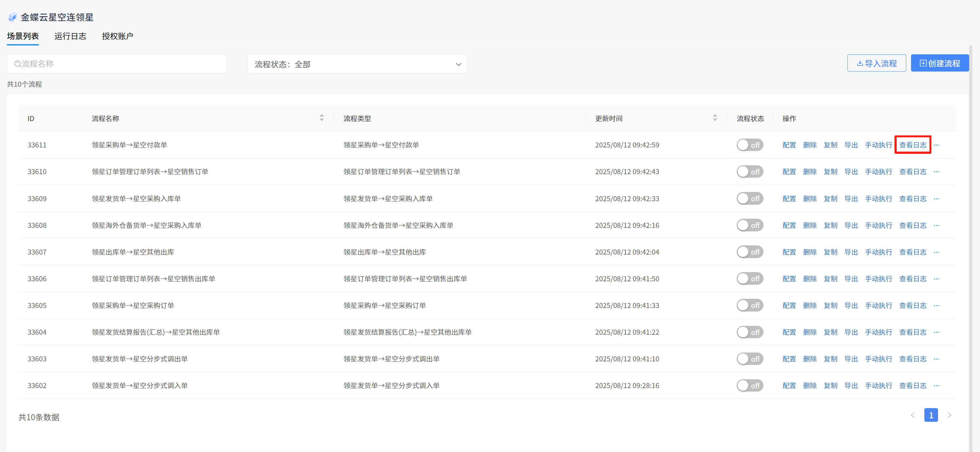Click 导出 for flow 33611
The width and height of the screenshot is (980, 452).
coord(851,145)
